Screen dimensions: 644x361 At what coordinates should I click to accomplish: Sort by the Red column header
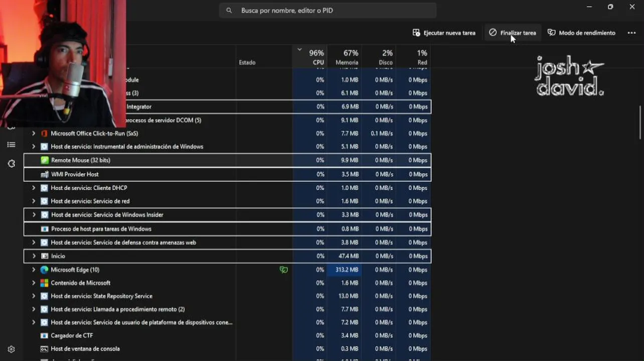(413, 57)
